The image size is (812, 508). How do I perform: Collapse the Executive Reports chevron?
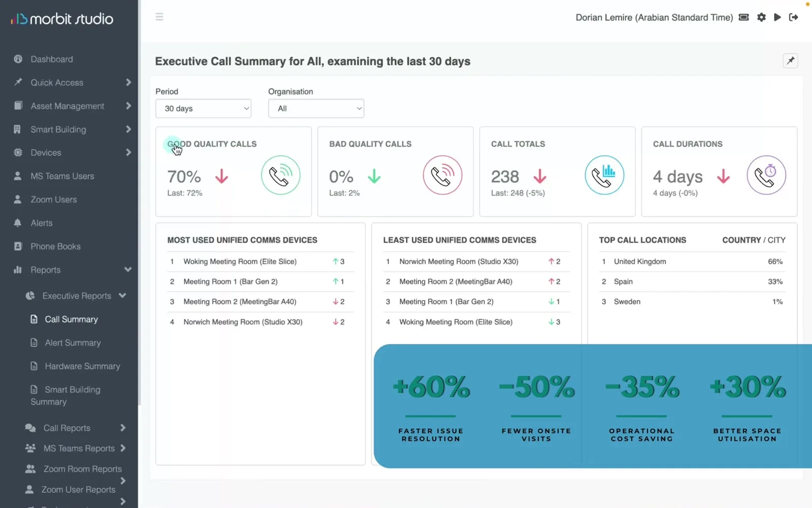pos(122,296)
